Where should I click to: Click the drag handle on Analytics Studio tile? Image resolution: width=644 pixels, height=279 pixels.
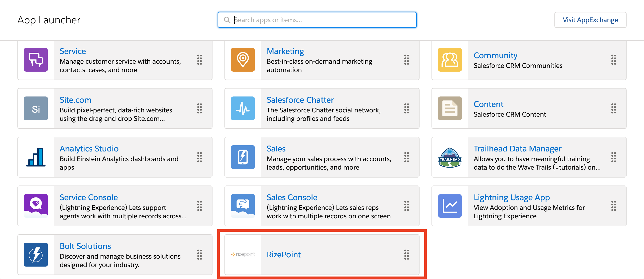(x=200, y=157)
